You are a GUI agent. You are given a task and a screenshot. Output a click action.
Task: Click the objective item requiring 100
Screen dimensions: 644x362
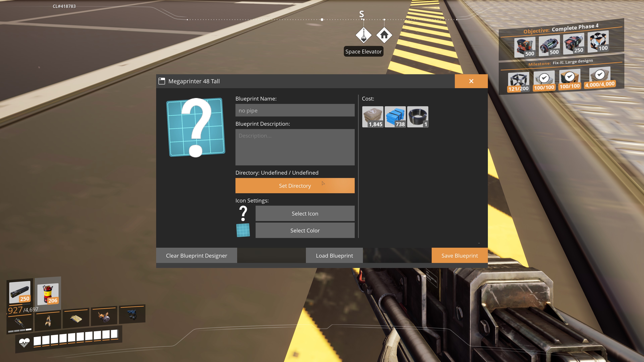point(598,42)
